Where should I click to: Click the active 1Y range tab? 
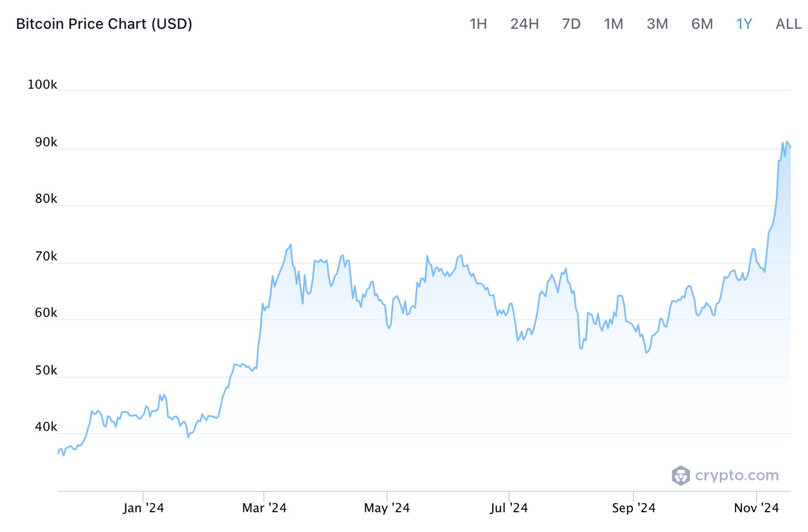point(744,24)
